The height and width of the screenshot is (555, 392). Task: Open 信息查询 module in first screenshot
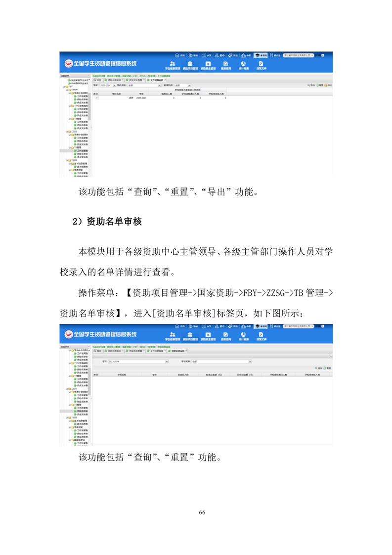[x=226, y=65]
